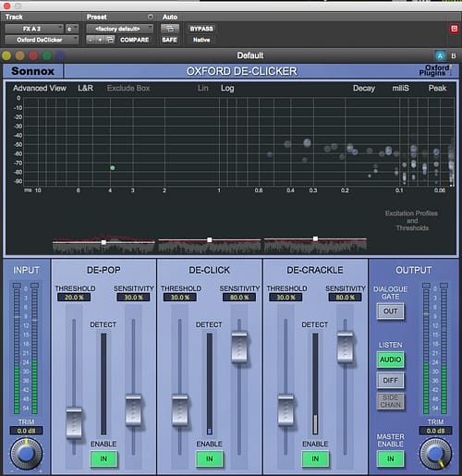The image size is (462, 476).
Task: Select Log scale for the graph
Action: tap(227, 89)
